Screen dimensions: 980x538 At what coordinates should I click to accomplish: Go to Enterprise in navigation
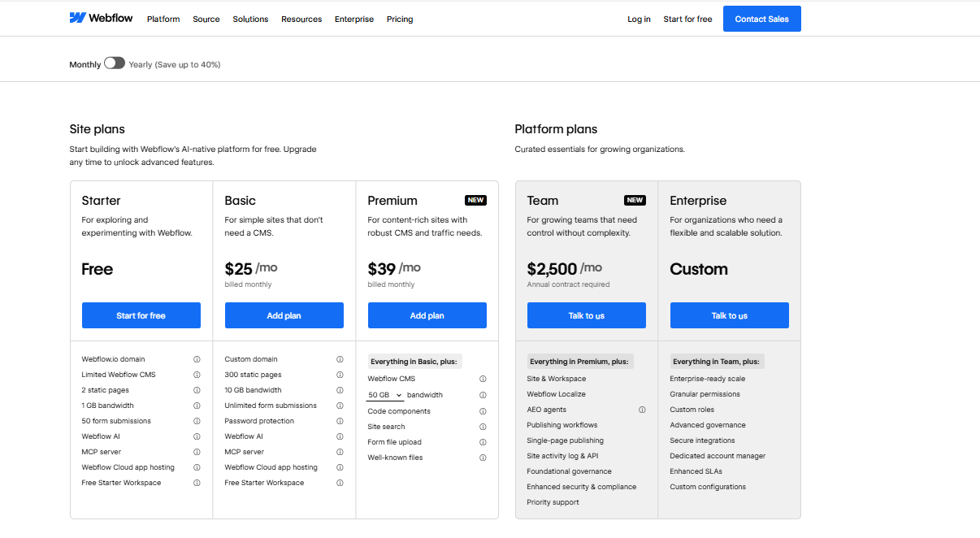[x=354, y=19]
